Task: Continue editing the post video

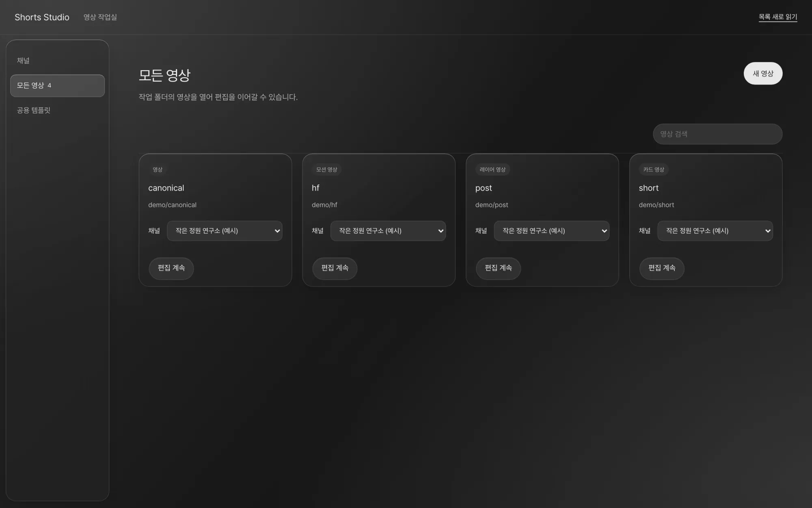Action: click(498, 268)
